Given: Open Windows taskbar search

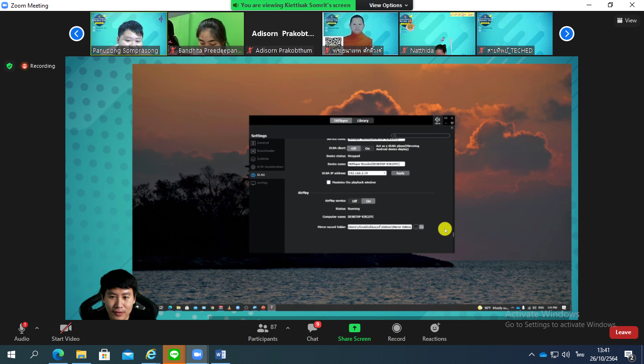Looking at the screenshot, I should tap(34, 354).
